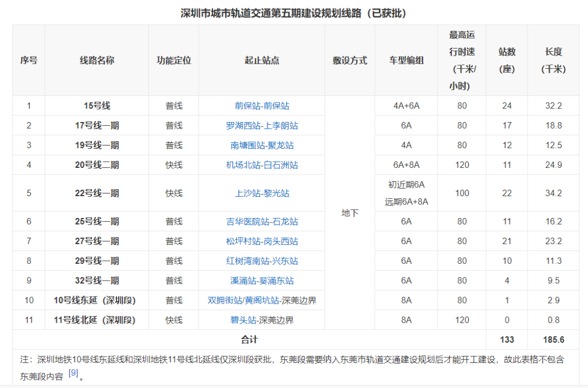Click the total length 185.6 cell

tap(554, 339)
